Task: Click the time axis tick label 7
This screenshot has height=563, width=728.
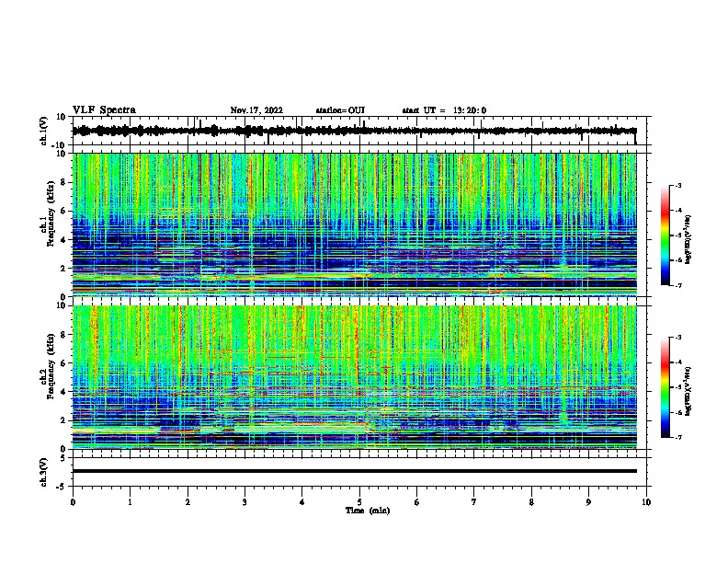Action: [474, 502]
